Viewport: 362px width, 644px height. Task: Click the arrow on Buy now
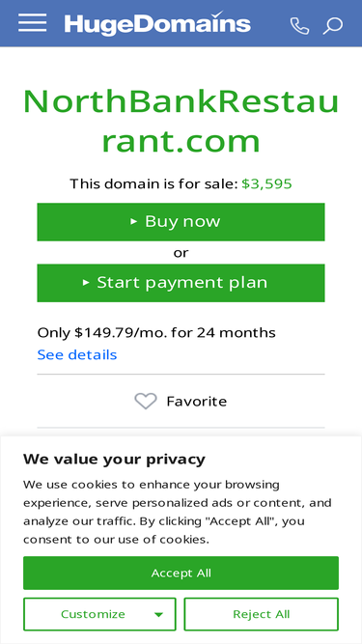pyautogui.click(x=133, y=222)
